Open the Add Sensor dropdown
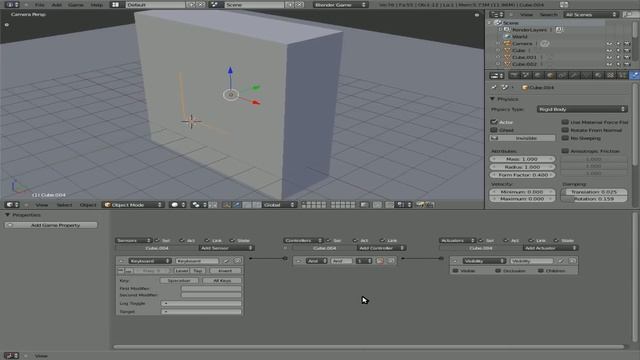This screenshot has width=640, height=360. point(227,248)
